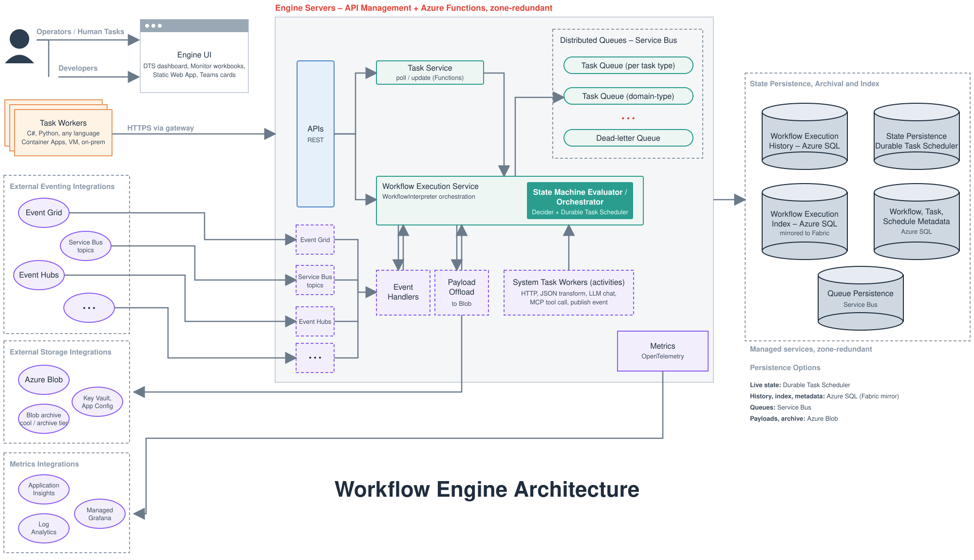Select the Workflow Execution Index database cylinder
This screenshot has height=560, width=974.
tap(805, 222)
